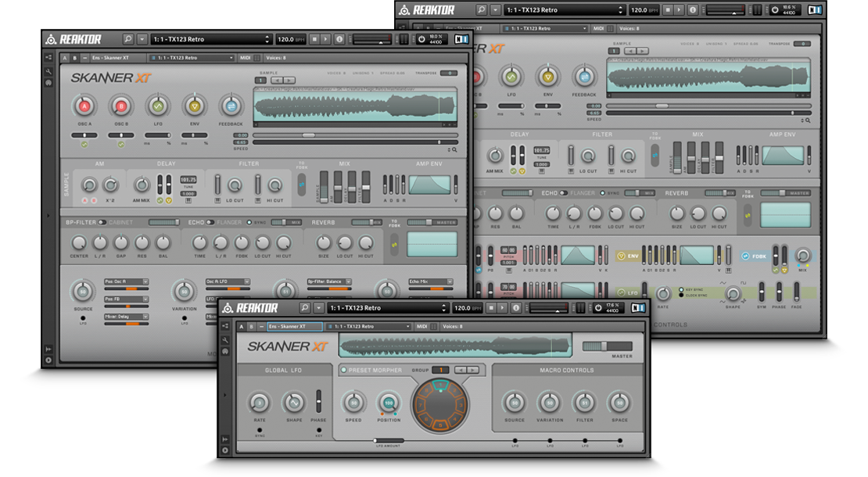Click the LFO Shape knob in right window
Screen dimensions: 868x477
point(733,293)
